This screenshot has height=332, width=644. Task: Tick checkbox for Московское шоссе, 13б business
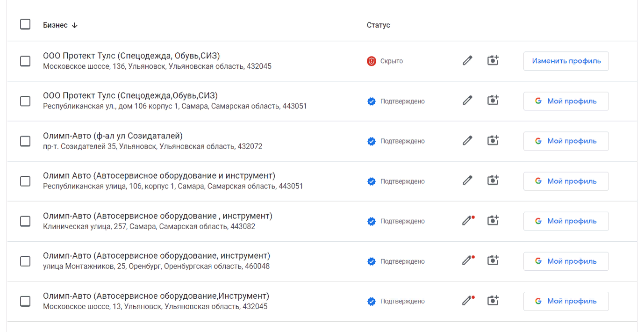click(25, 61)
